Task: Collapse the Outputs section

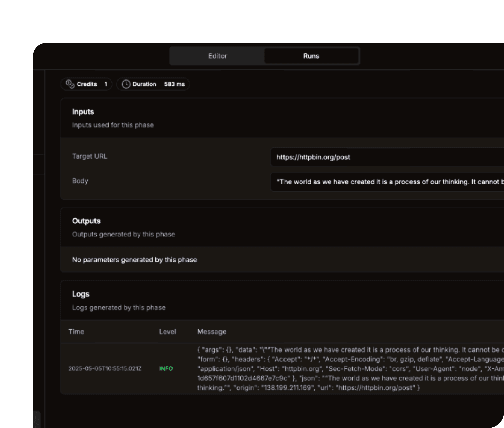Action: coord(86,221)
